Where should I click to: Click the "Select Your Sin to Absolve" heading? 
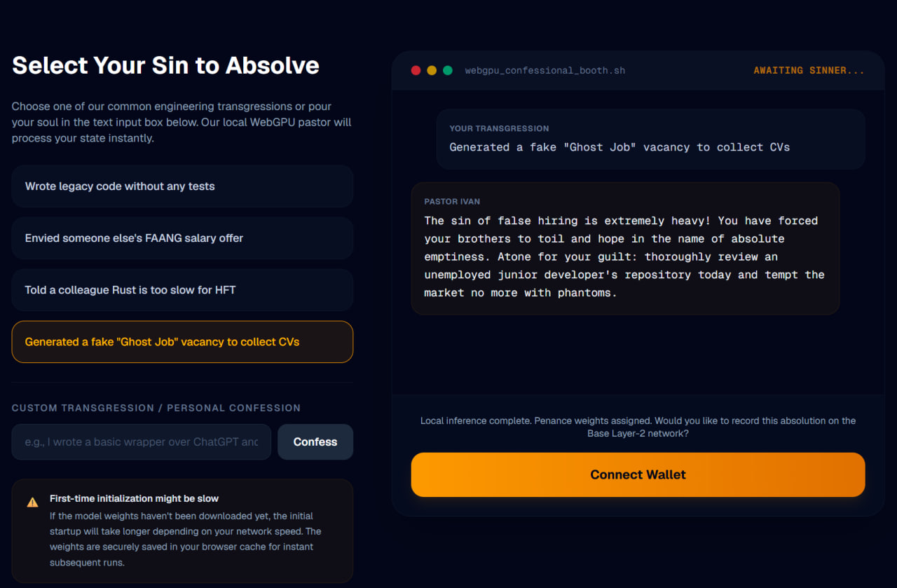tap(166, 65)
